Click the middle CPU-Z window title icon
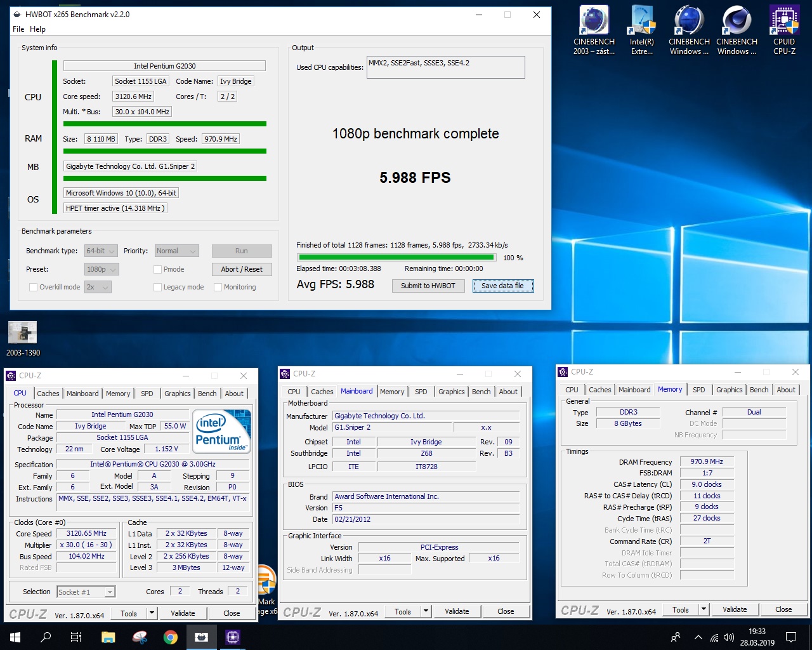Screen dimensions: 812x650 [x=285, y=374]
